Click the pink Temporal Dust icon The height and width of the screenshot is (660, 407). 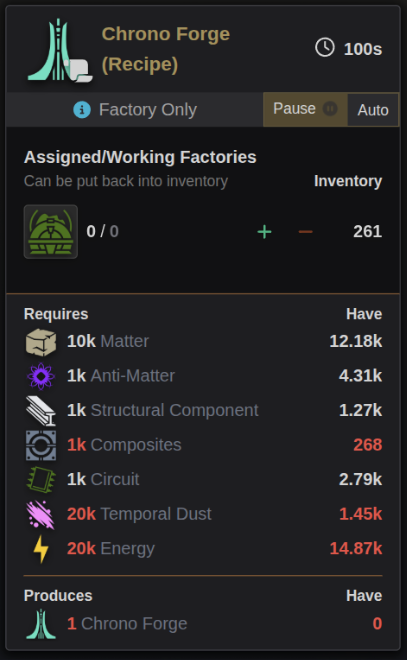pyautogui.click(x=41, y=514)
